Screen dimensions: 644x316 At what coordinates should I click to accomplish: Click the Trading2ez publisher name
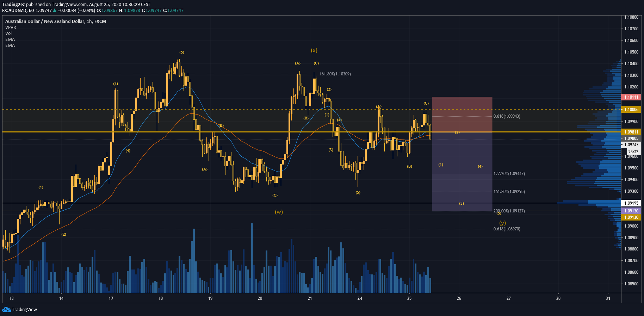(x=13, y=5)
